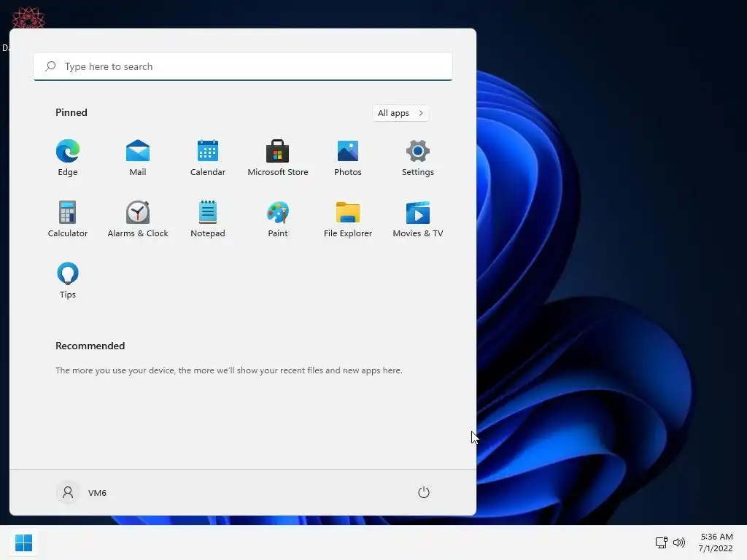
Task: Open Settings from pinned apps
Action: point(418,158)
